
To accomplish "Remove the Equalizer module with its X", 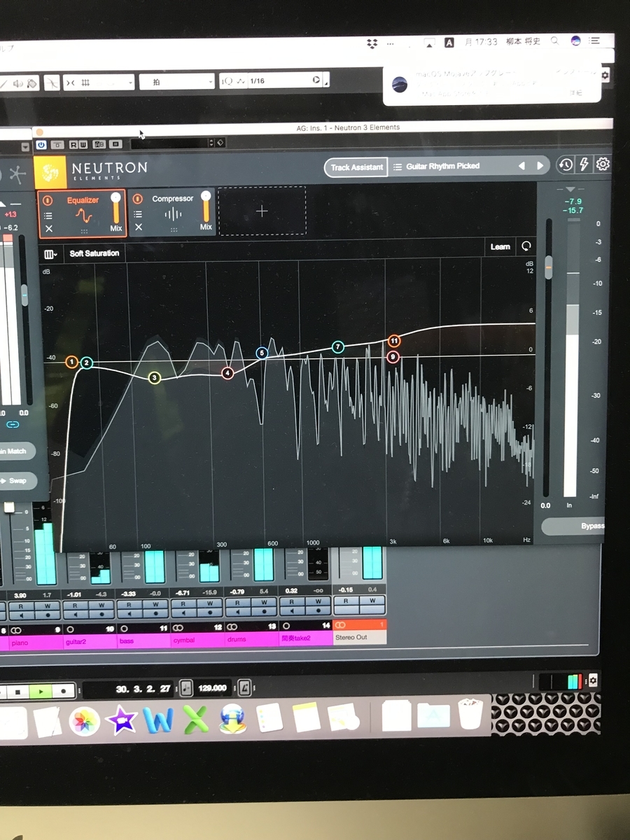I will [49, 229].
